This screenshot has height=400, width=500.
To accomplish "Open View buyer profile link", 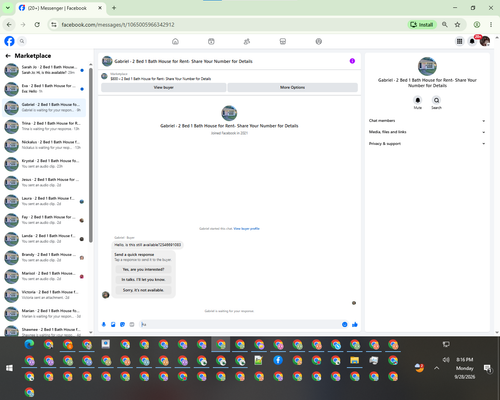I will tap(246, 229).
